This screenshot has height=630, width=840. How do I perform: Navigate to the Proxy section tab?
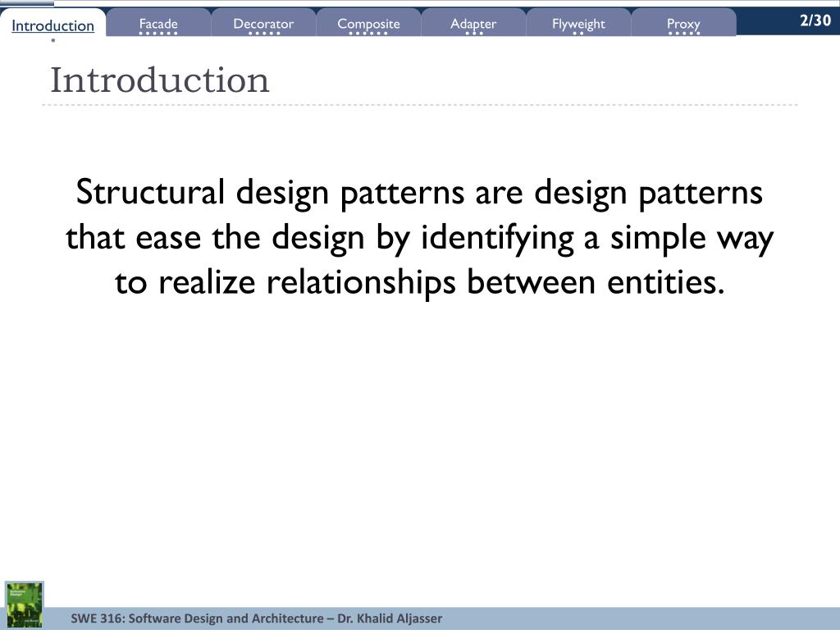pyautogui.click(x=683, y=23)
